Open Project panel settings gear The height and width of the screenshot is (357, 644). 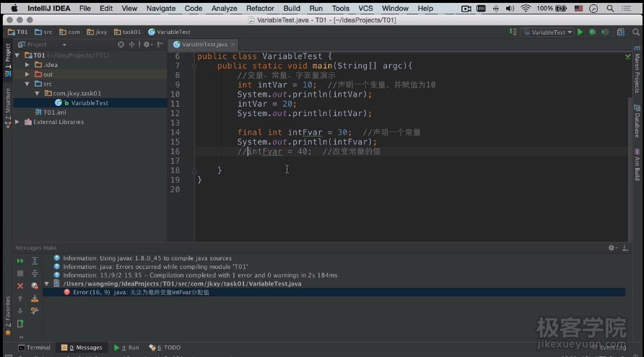point(147,44)
